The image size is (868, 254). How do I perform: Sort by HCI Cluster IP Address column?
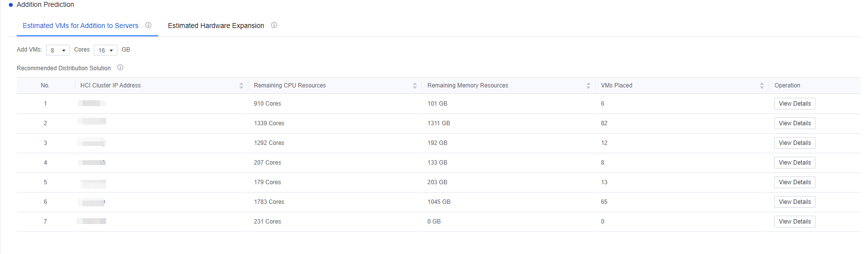tap(241, 85)
